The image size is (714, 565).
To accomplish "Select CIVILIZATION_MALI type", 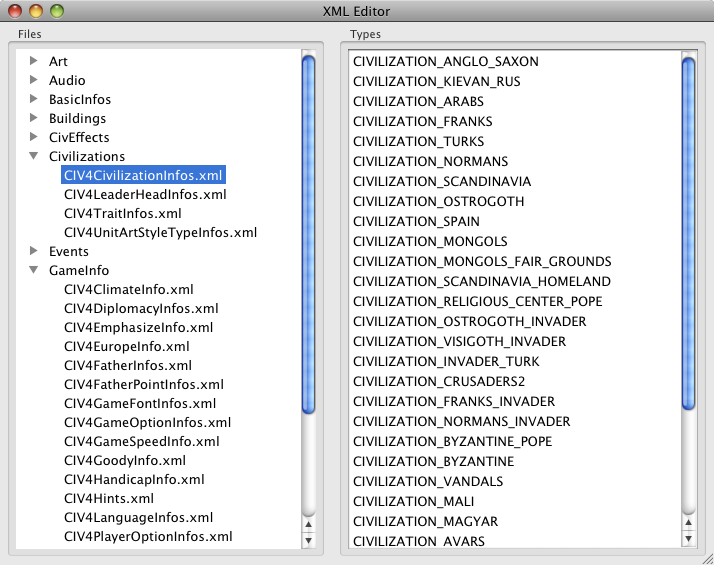I will [x=413, y=502].
